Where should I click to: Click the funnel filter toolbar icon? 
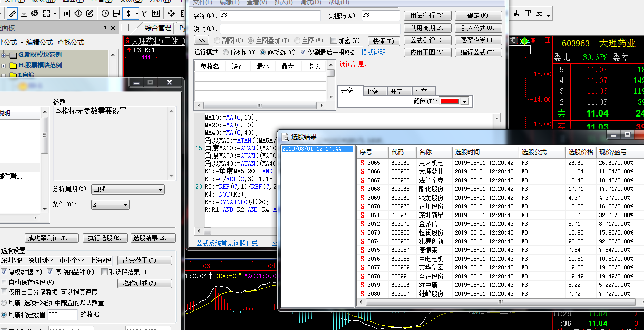[x=145, y=13]
